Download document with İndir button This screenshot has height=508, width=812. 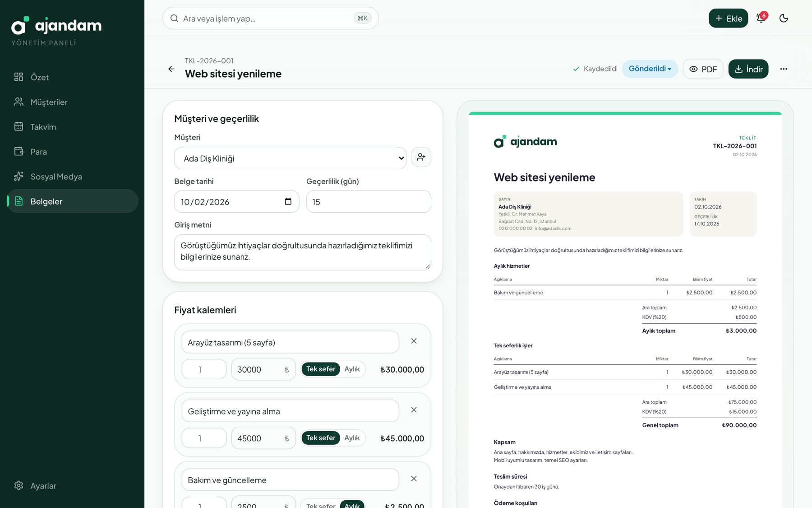click(748, 69)
